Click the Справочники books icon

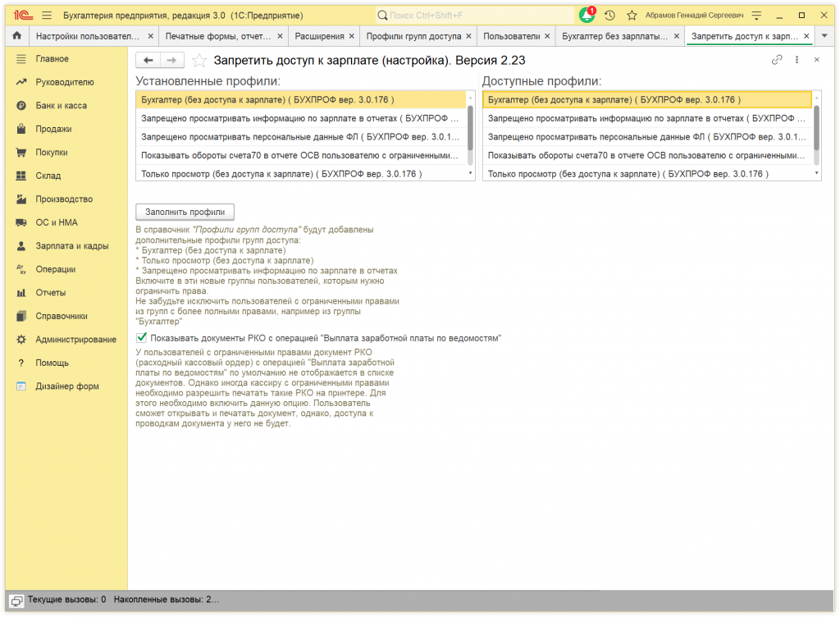pyautogui.click(x=21, y=316)
